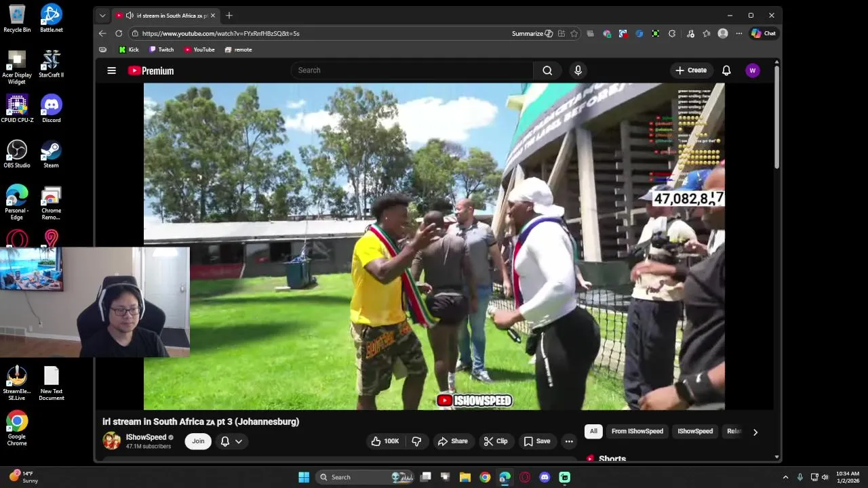The image size is (868, 488).
Task: Open Recycle Bin on desktop
Action: (17, 18)
